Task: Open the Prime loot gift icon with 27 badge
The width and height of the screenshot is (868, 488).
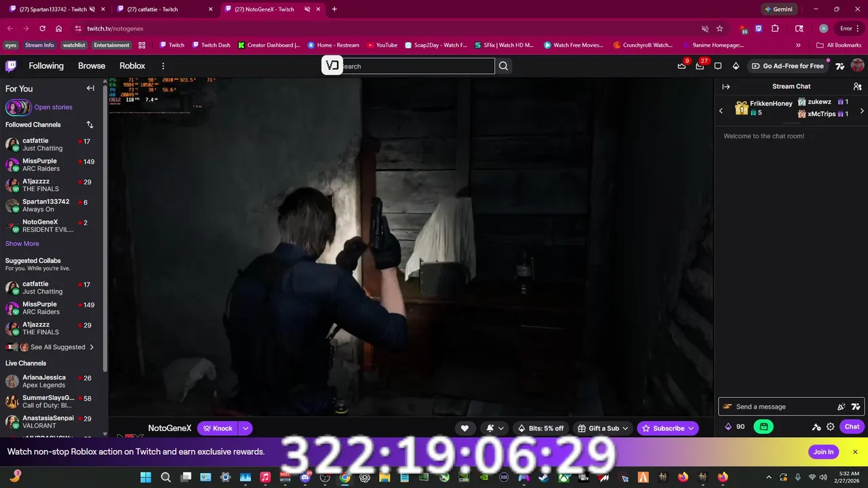Action: 700,66
